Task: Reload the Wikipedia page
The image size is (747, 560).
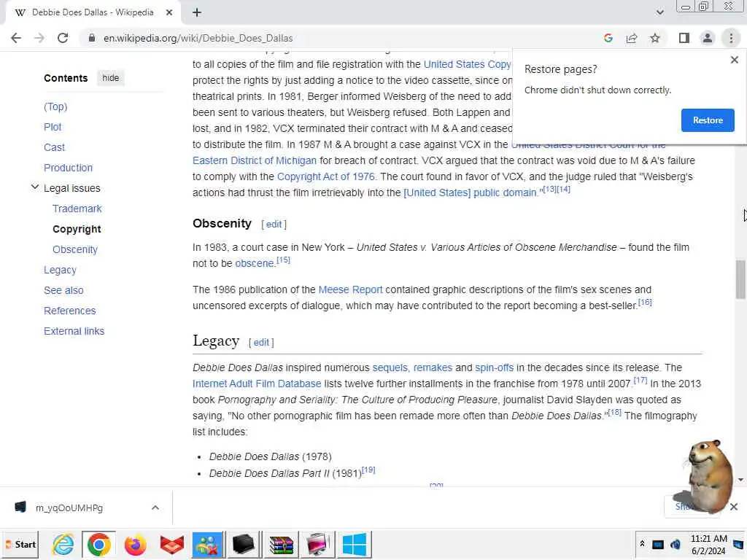Action: point(63,38)
